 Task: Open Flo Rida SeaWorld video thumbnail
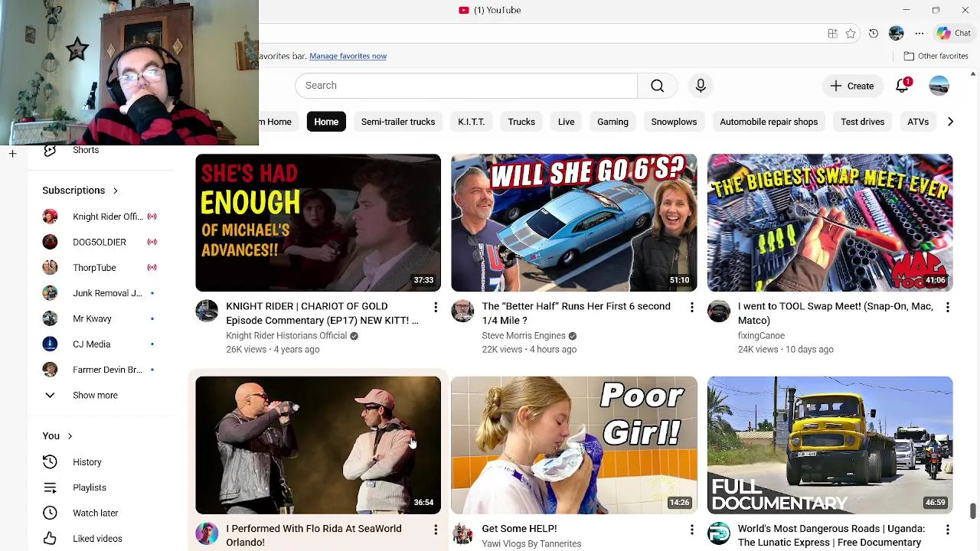pos(318,445)
